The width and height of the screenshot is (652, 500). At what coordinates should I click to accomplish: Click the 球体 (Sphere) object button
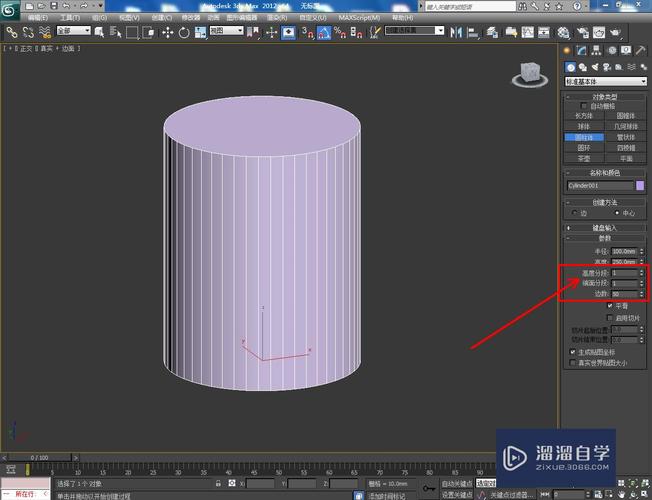[583, 126]
